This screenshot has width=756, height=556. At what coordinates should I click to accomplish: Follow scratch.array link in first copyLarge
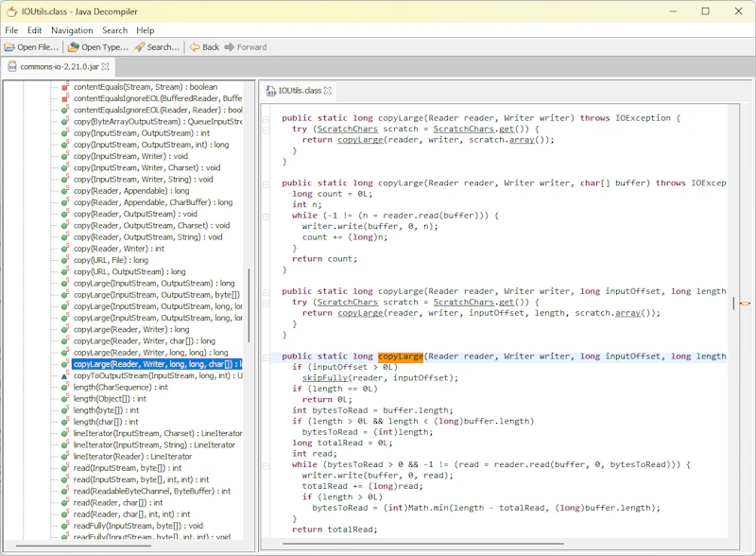click(522, 140)
